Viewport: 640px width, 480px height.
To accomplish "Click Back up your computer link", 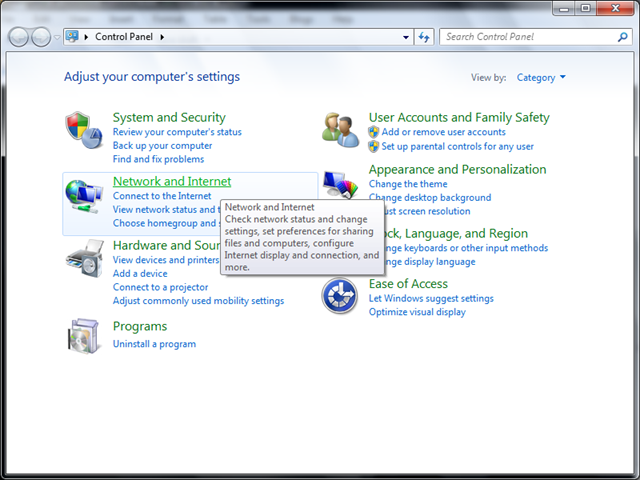I will (162, 146).
